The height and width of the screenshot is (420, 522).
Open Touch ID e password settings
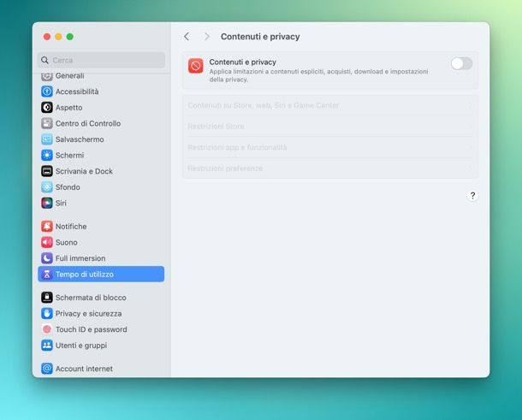click(x=101, y=329)
